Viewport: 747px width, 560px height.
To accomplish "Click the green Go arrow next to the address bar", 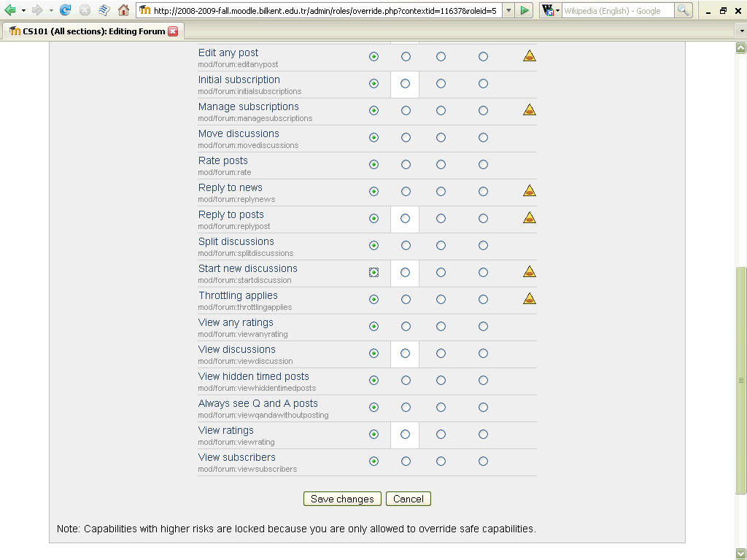I will pyautogui.click(x=525, y=10).
